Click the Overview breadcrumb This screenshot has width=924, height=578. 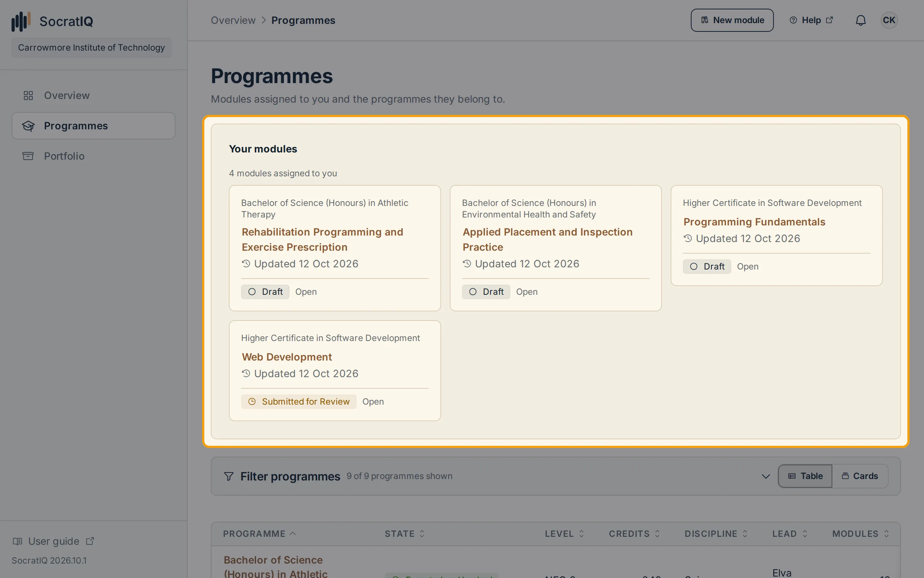coord(233,20)
